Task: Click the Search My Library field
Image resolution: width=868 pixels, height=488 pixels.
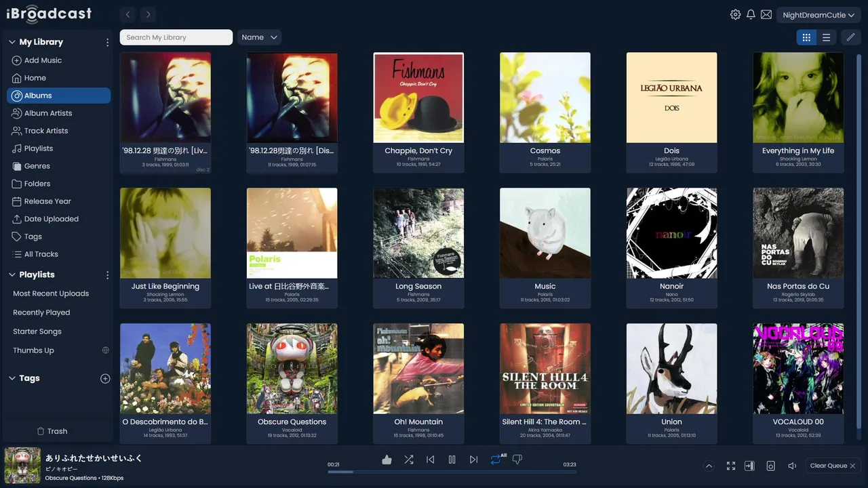Action: click(176, 37)
